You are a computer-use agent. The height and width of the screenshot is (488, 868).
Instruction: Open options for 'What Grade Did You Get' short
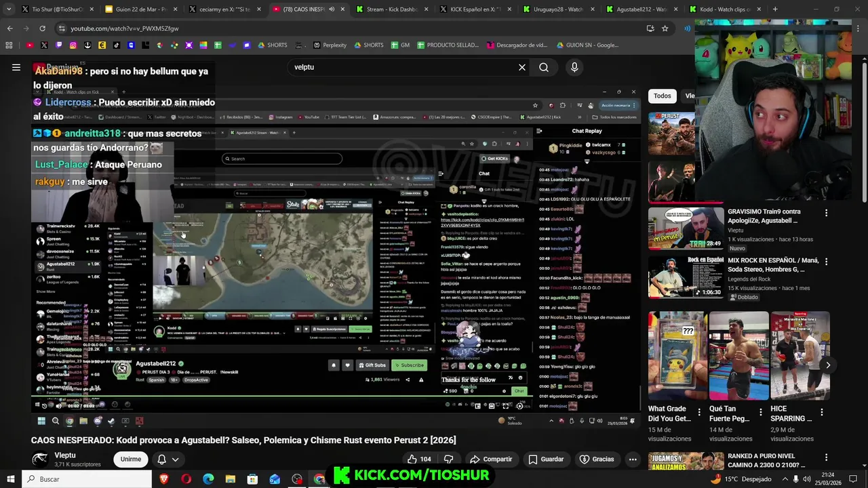699,411
